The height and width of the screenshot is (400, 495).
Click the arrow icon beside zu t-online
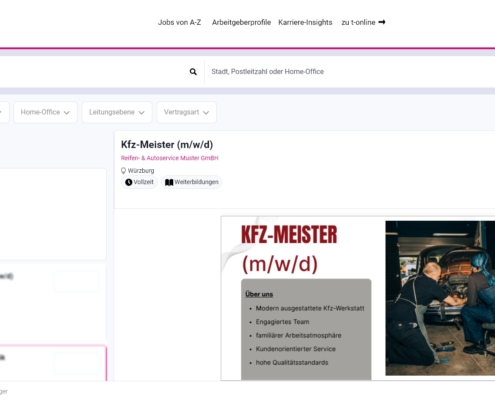(382, 22)
